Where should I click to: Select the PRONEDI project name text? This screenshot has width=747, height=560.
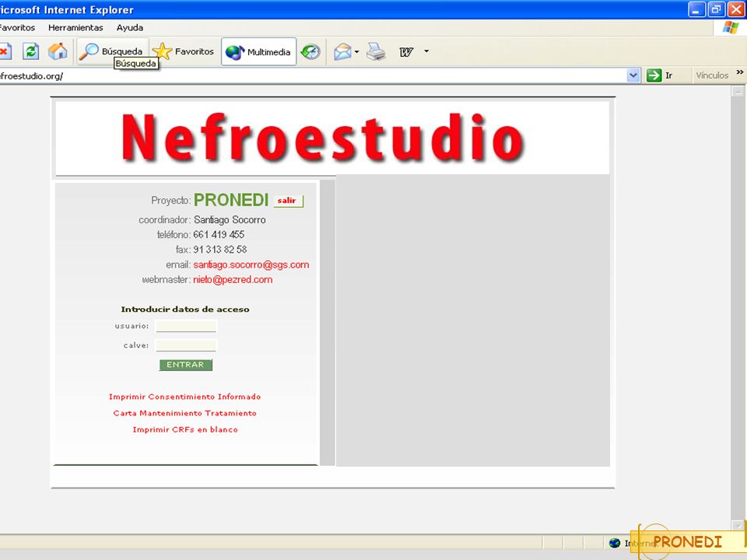point(231,200)
